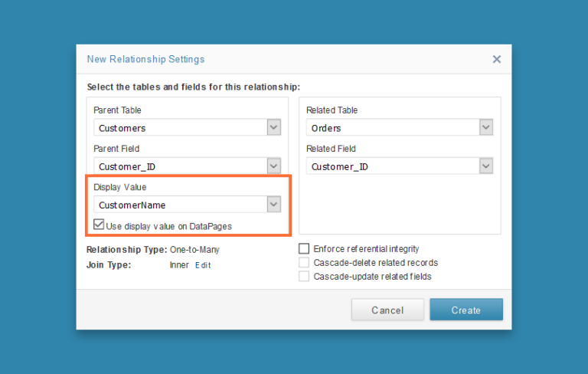
Task: Toggle Cascade-delete related records checkbox
Action: (x=304, y=262)
